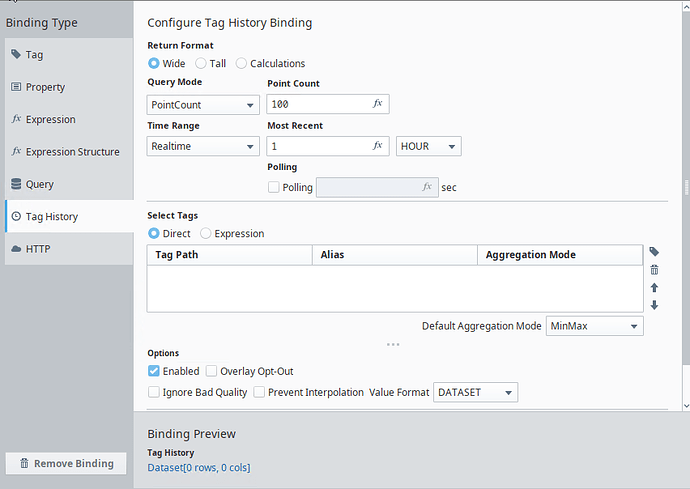690x489 pixels.
Task: Open the Query Mode dropdown
Action: click(x=203, y=104)
